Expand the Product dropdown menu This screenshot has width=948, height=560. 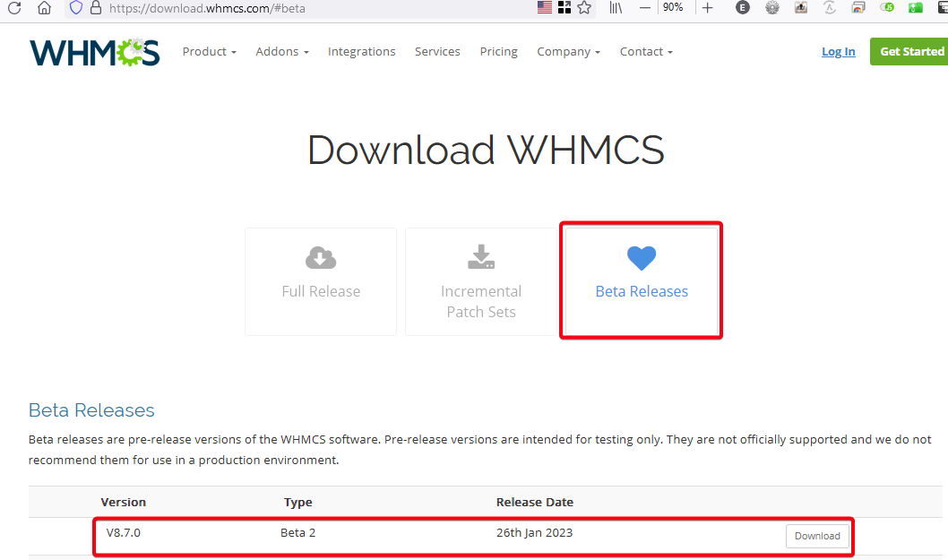click(209, 52)
